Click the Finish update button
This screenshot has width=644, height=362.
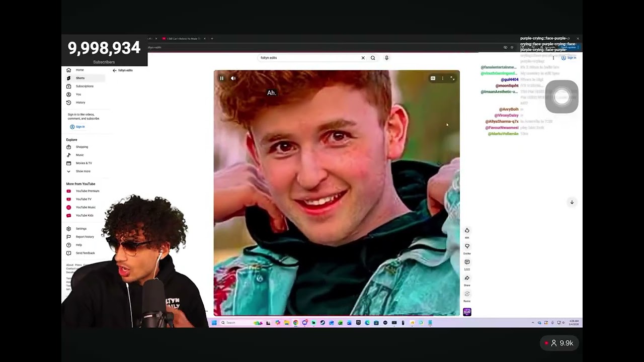(x=570, y=47)
